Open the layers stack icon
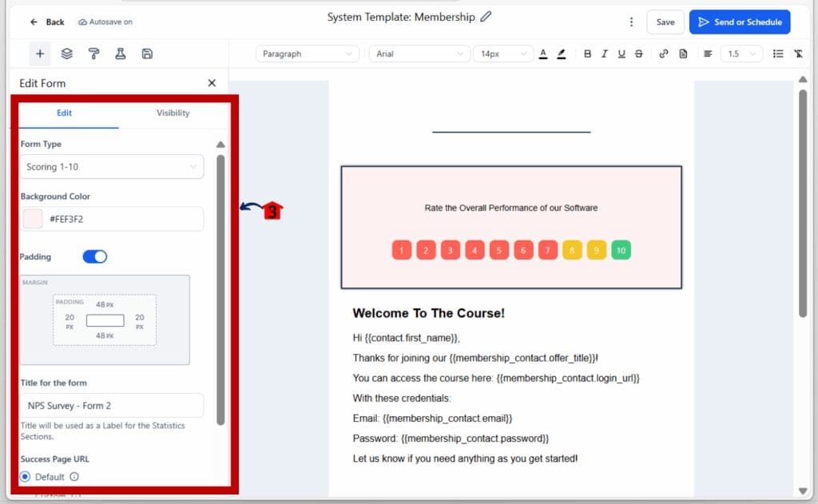818x504 pixels. (x=67, y=54)
